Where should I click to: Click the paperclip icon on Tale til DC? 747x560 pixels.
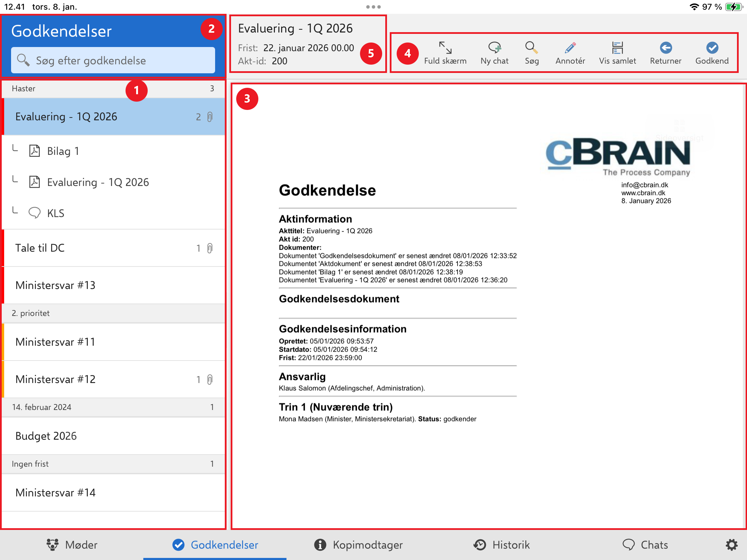pyautogui.click(x=210, y=248)
